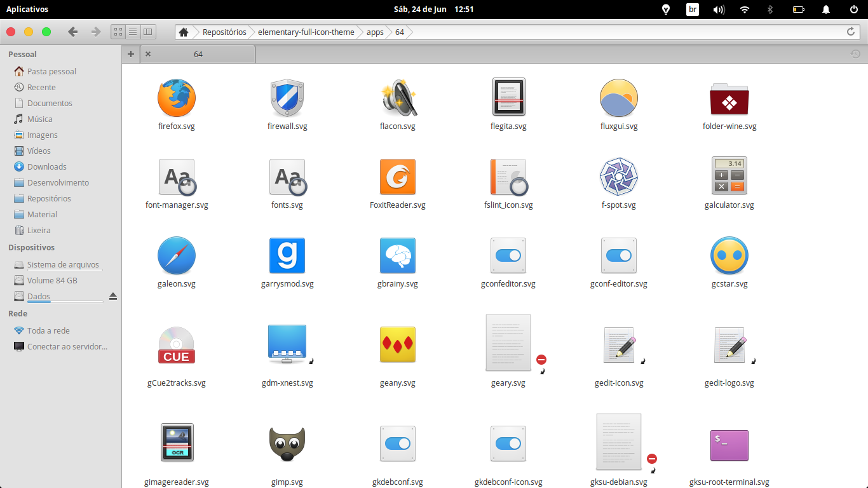Select the gimagereader.svg OCR icon
Image resolution: width=868 pixels, height=488 pixels.
point(177,443)
